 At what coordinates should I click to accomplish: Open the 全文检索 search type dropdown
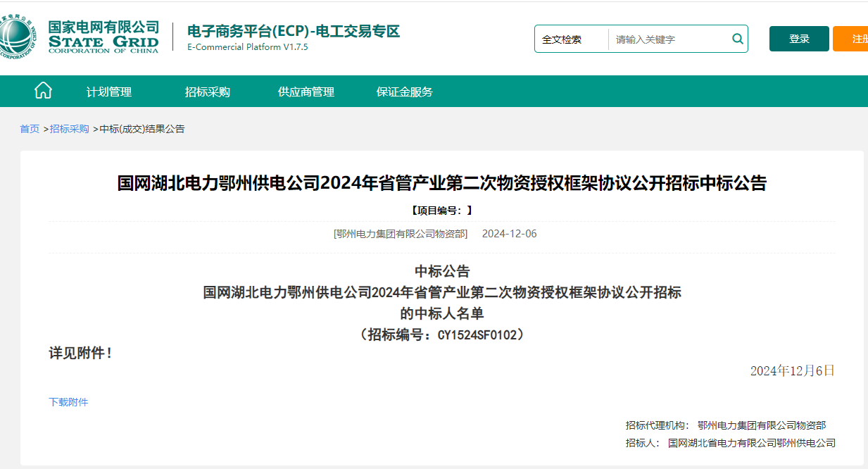point(571,39)
